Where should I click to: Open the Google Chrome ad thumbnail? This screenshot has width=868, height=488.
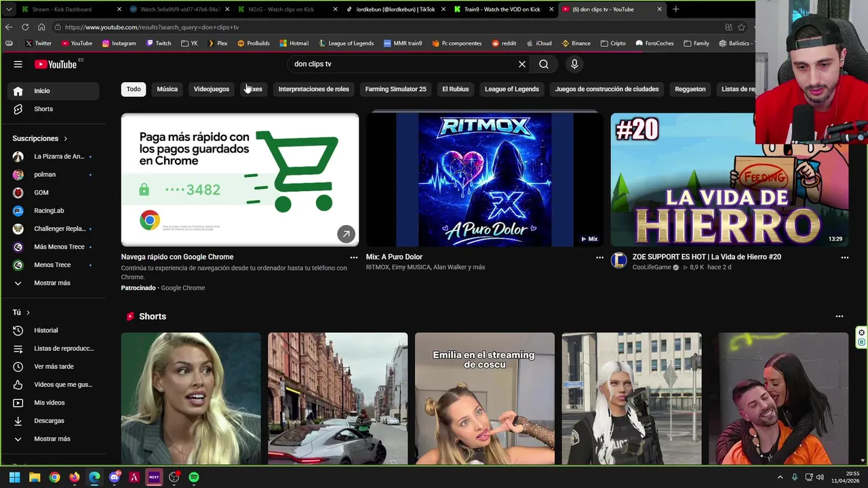coord(240,180)
